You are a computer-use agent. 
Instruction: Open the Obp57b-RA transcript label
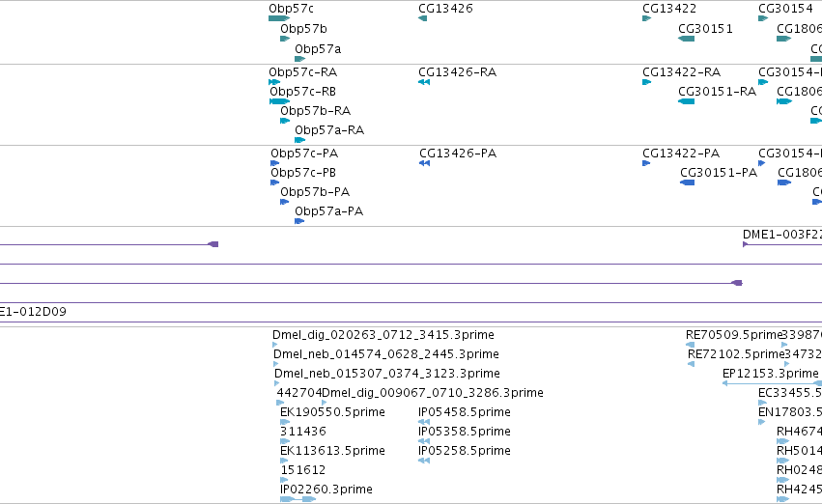(316, 111)
